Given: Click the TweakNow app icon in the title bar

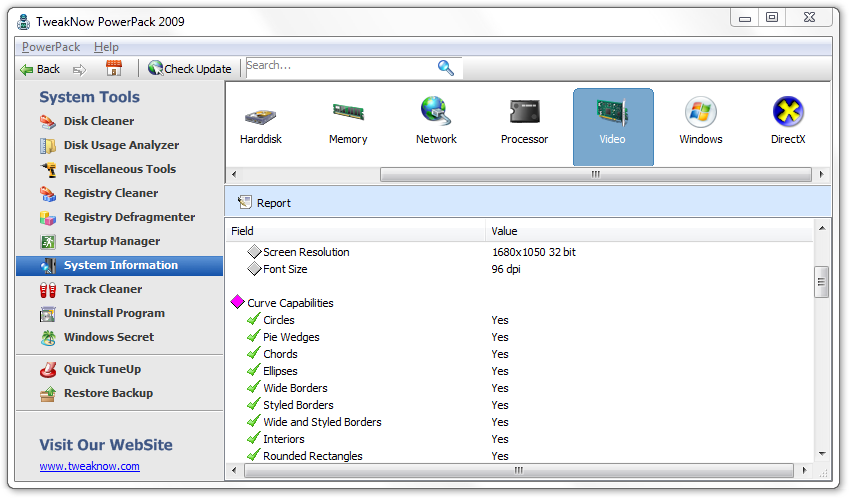Looking at the screenshot, I should [23, 22].
